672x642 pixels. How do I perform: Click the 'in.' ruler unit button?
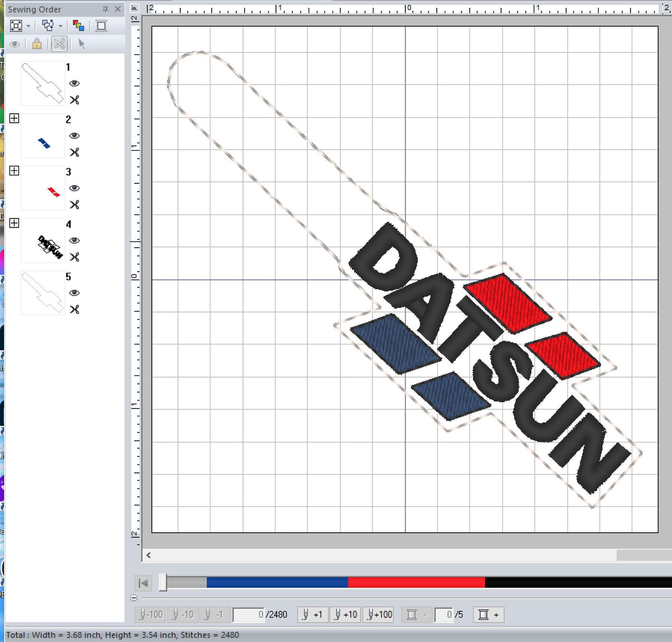pyautogui.click(x=134, y=8)
